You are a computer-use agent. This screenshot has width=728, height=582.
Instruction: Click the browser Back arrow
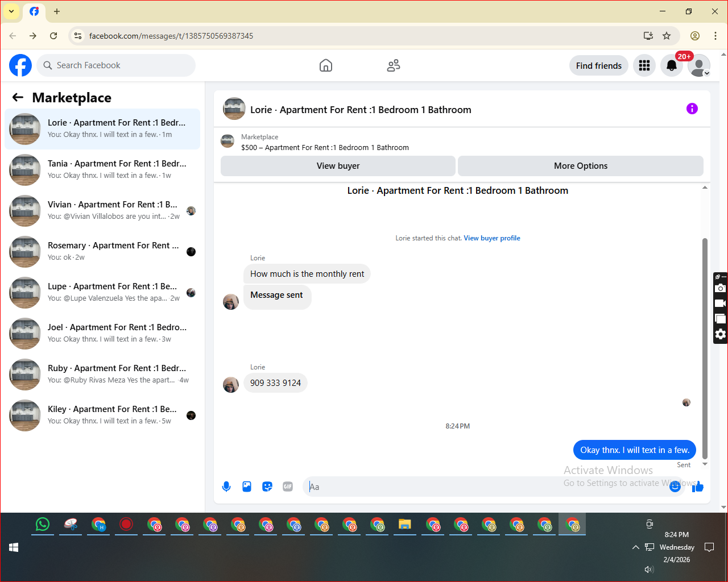pyautogui.click(x=13, y=36)
